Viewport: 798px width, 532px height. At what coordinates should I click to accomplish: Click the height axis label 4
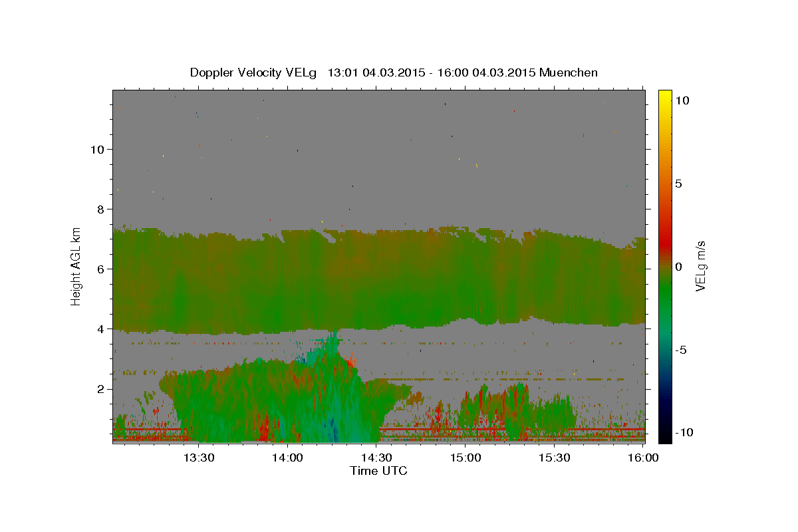click(100, 329)
